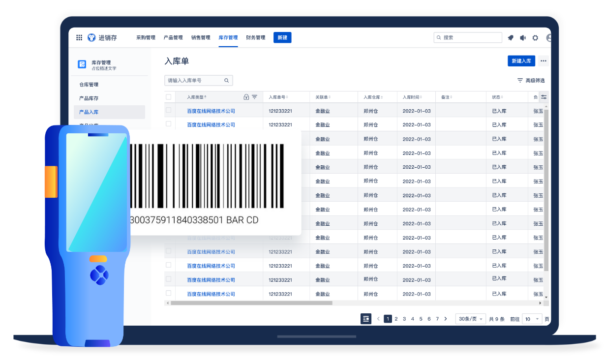Open the filter icon in 入库类型 column header

(x=254, y=97)
